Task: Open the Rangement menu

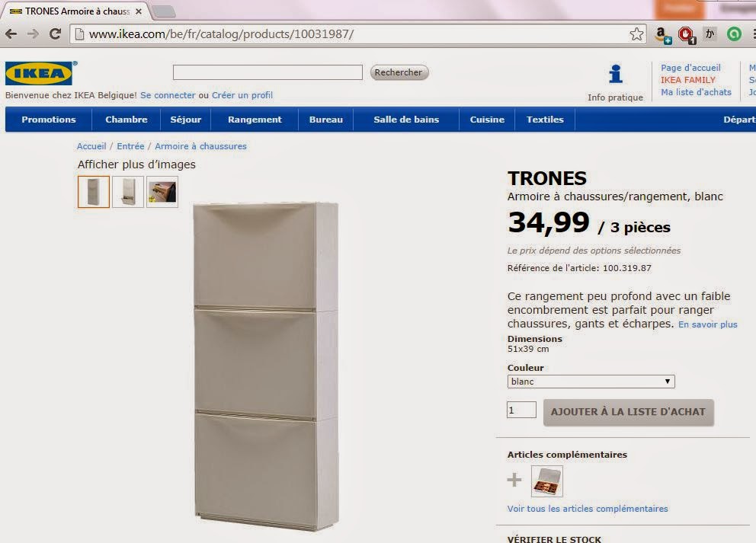Action: point(255,120)
